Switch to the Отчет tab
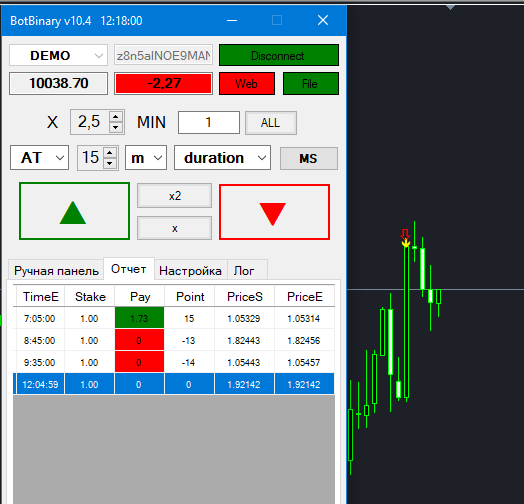This screenshot has width=524, height=504. point(129,269)
